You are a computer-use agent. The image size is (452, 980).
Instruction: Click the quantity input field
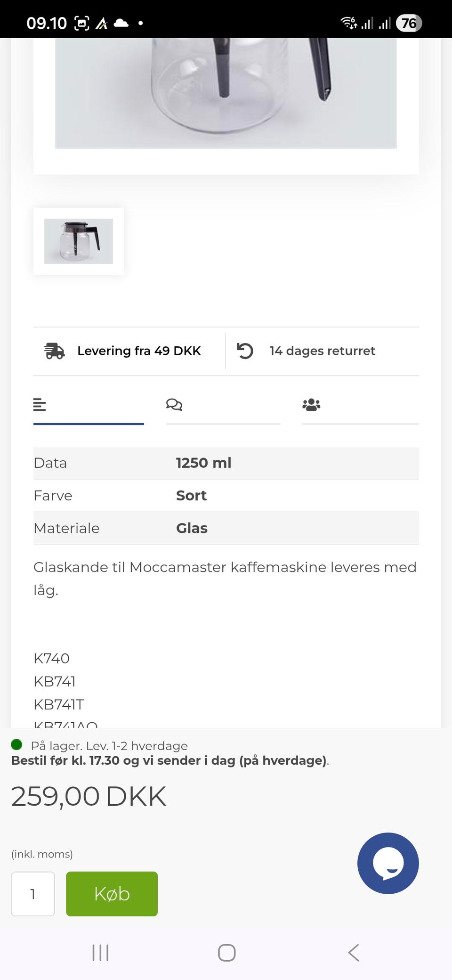point(32,894)
